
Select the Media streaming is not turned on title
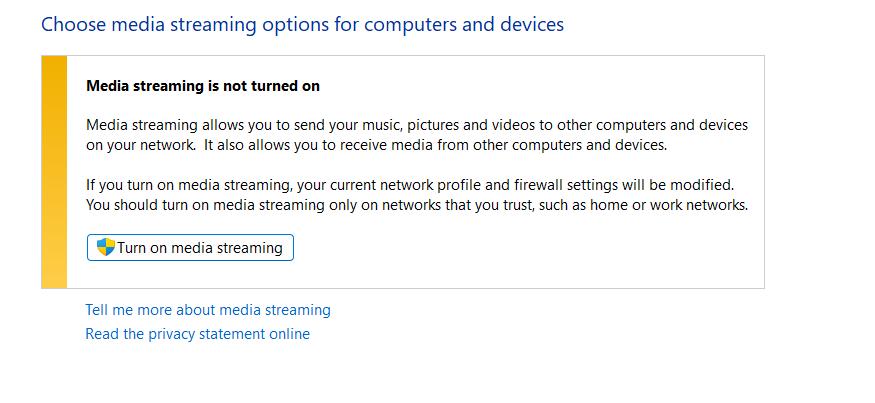(203, 86)
